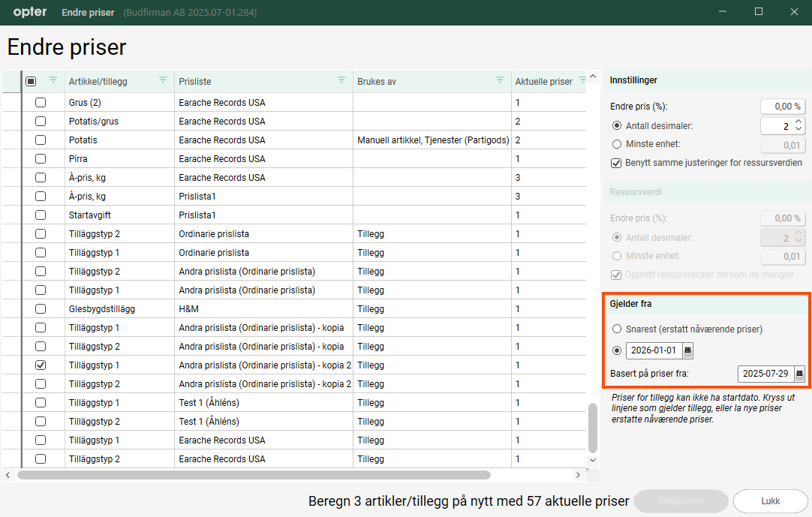Open filter icon beside the select-all checkbox

point(53,80)
